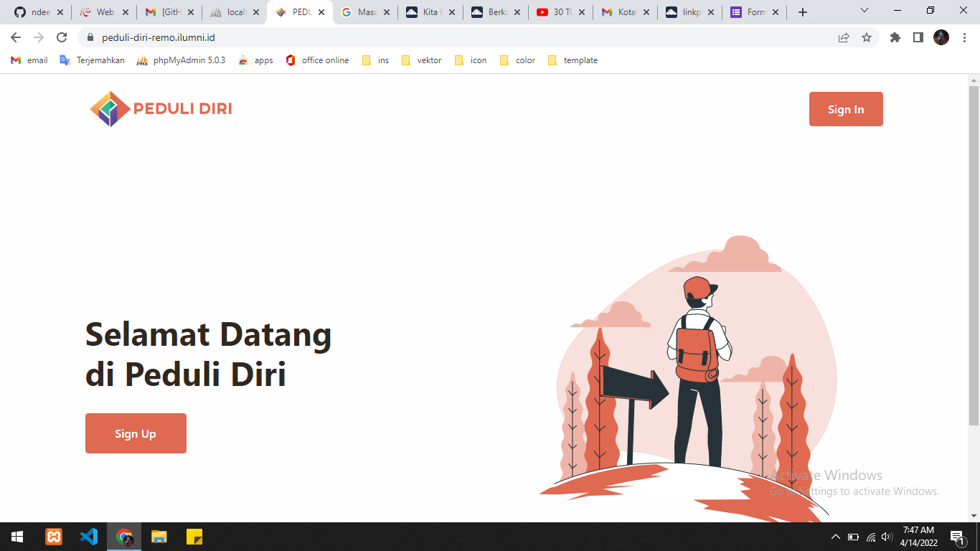Screen dimensions: 980x551
Task: Share this page using the share icon
Action: coord(844,37)
